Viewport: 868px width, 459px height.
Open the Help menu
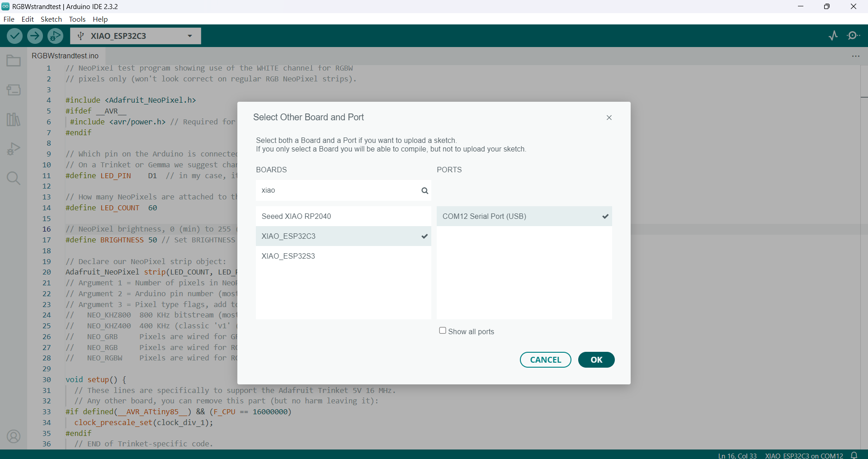point(100,19)
